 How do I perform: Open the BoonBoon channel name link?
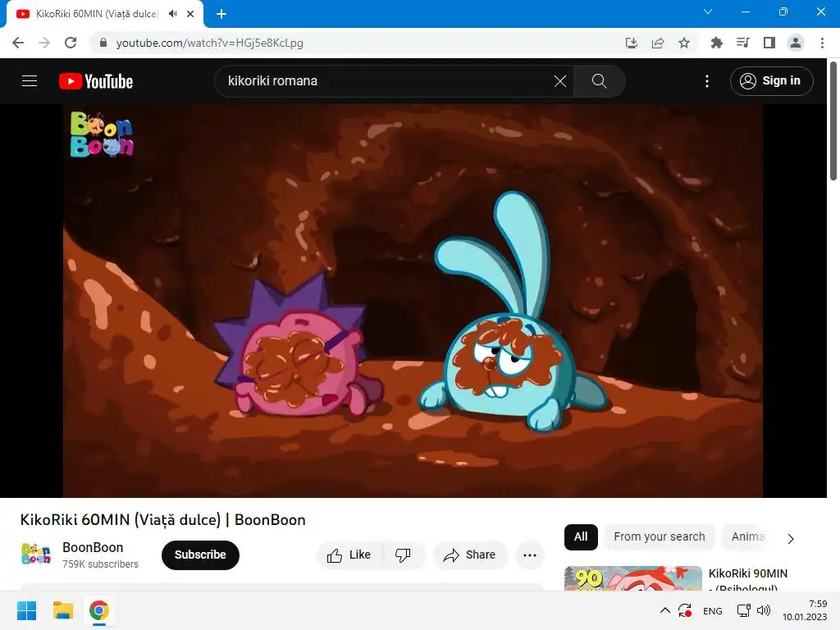pos(93,547)
